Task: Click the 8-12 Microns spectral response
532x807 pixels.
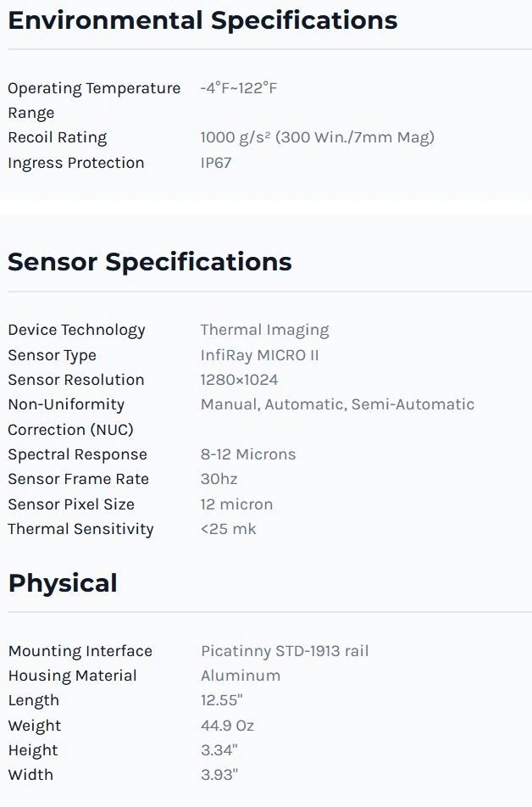Action: [x=248, y=454]
